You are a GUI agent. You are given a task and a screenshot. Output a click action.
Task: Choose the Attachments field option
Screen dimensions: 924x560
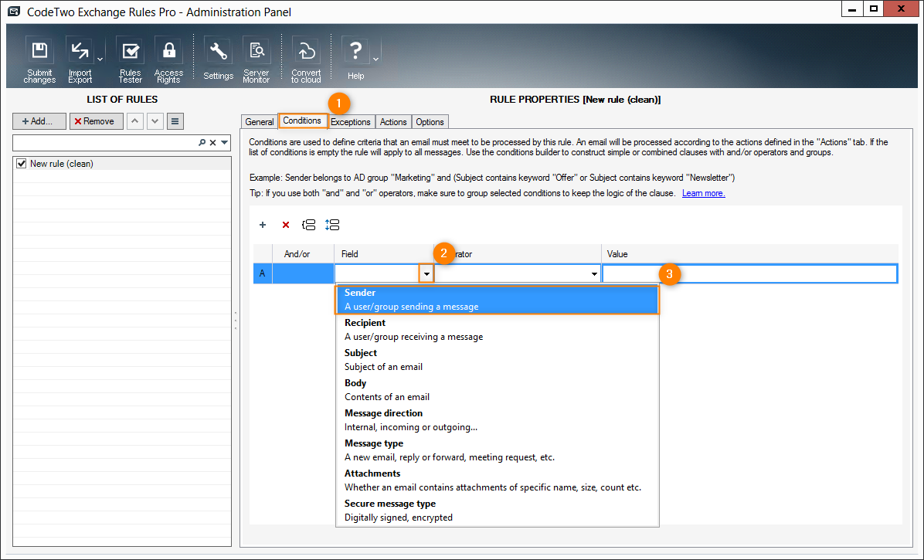click(497, 480)
